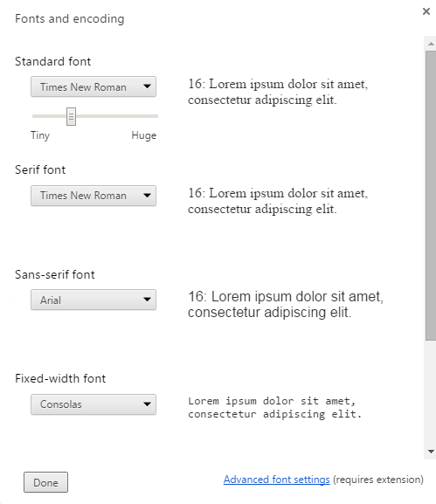Click the vertical scrollbar thumb

click(431, 196)
